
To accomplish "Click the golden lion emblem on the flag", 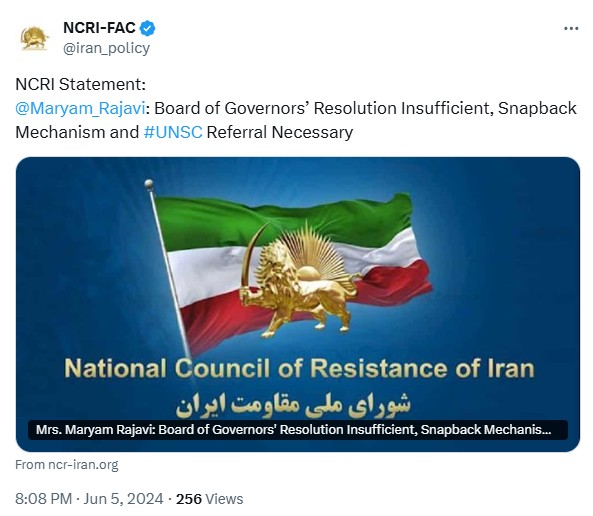I will 299,279.
